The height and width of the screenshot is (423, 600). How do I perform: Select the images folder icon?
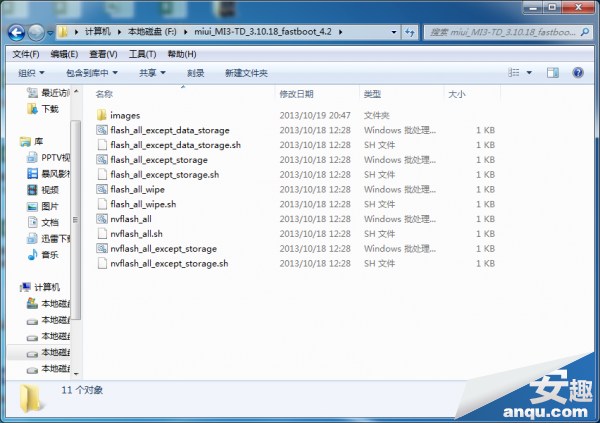pos(102,115)
